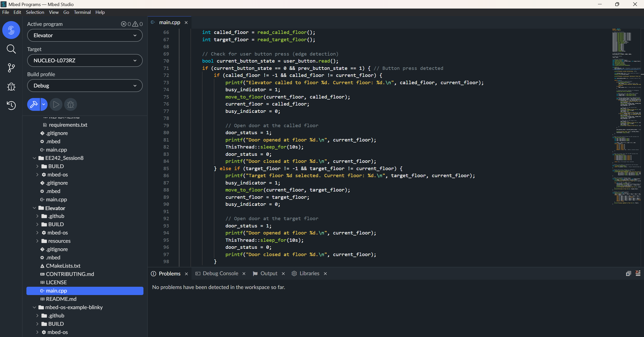This screenshot has height=337, width=644.
Task: Open build options dropdown arrow beside hammer
Action: coord(44,104)
